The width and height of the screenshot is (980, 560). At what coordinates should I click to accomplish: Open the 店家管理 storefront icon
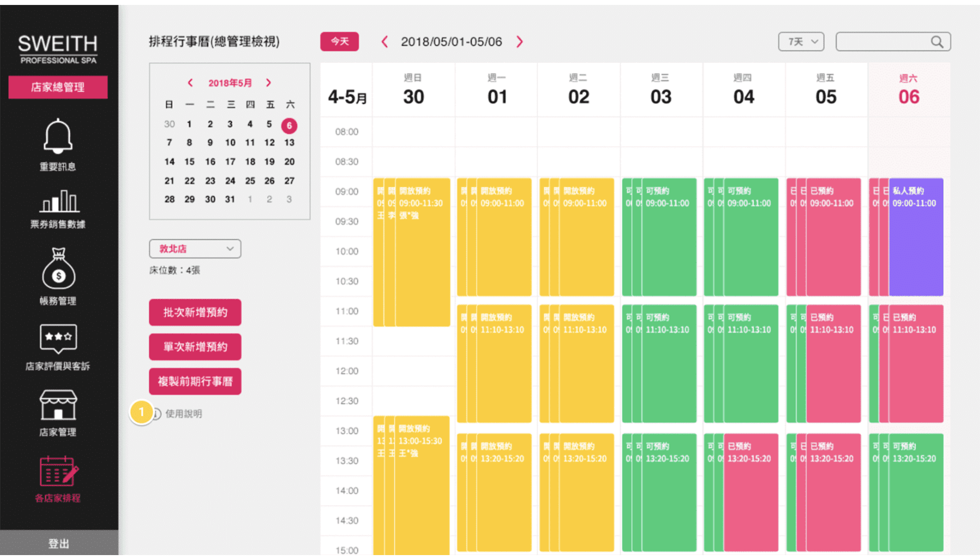click(x=57, y=404)
